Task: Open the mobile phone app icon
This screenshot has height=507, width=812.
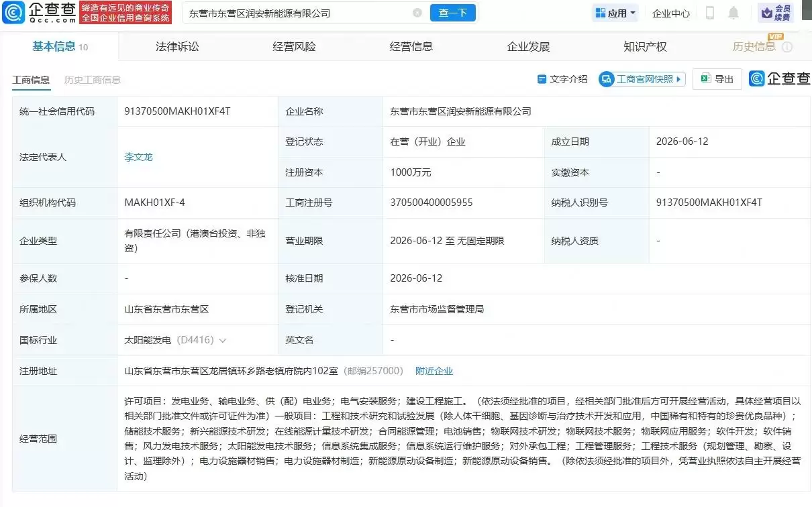Action: click(x=710, y=13)
